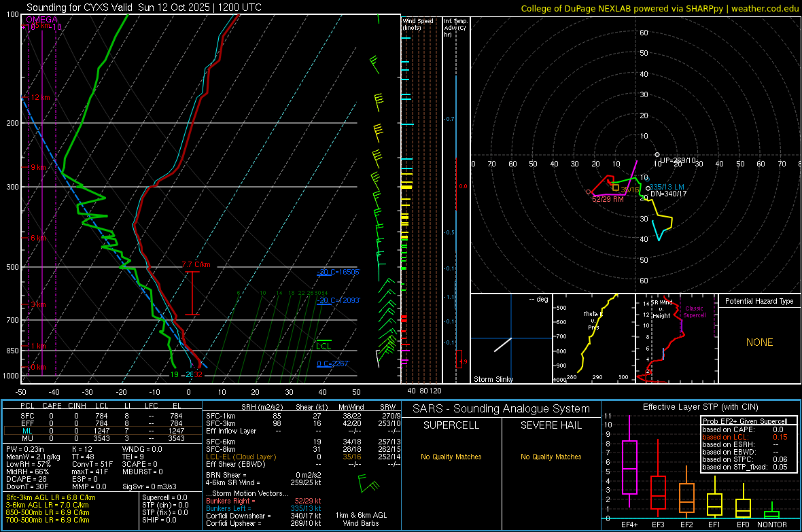Image resolution: width=802 pixels, height=532 pixels.
Task: Click the Supercell = 0.0 index
Action: (164, 497)
